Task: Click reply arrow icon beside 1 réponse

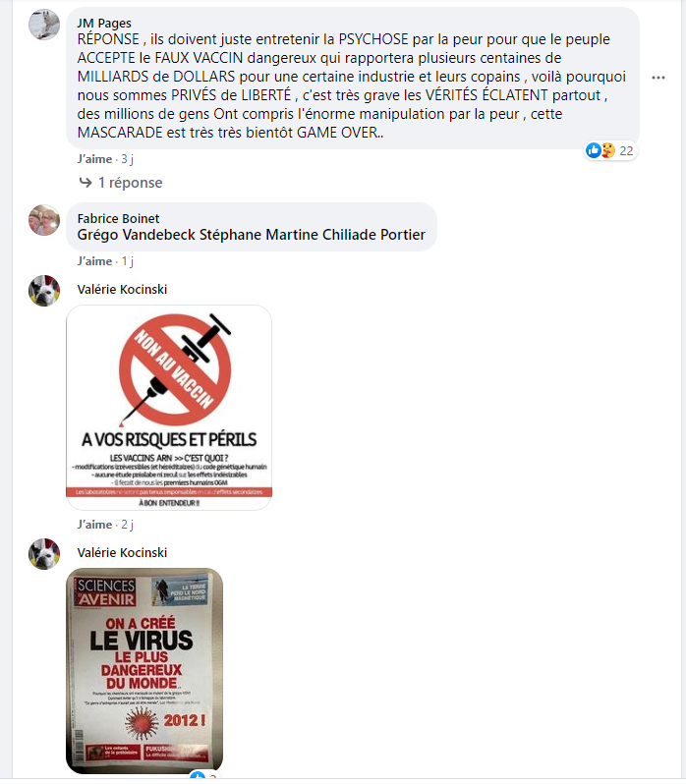Action: click(x=86, y=183)
